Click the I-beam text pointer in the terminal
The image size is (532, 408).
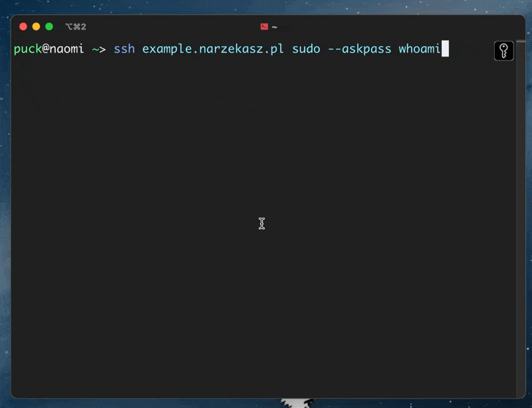(x=262, y=224)
